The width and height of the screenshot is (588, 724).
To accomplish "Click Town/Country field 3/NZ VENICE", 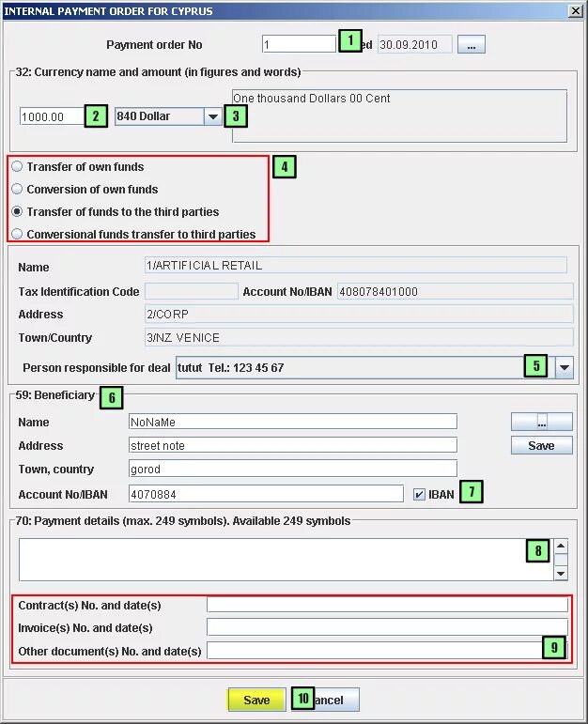I will pos(359,337).
